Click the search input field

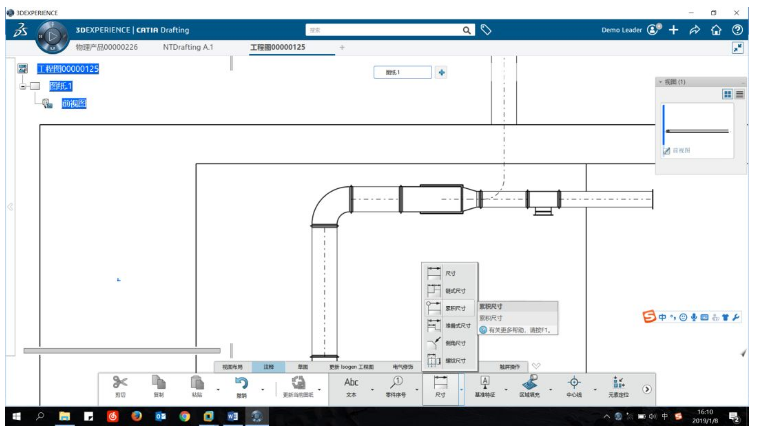(x=383, y=30)
